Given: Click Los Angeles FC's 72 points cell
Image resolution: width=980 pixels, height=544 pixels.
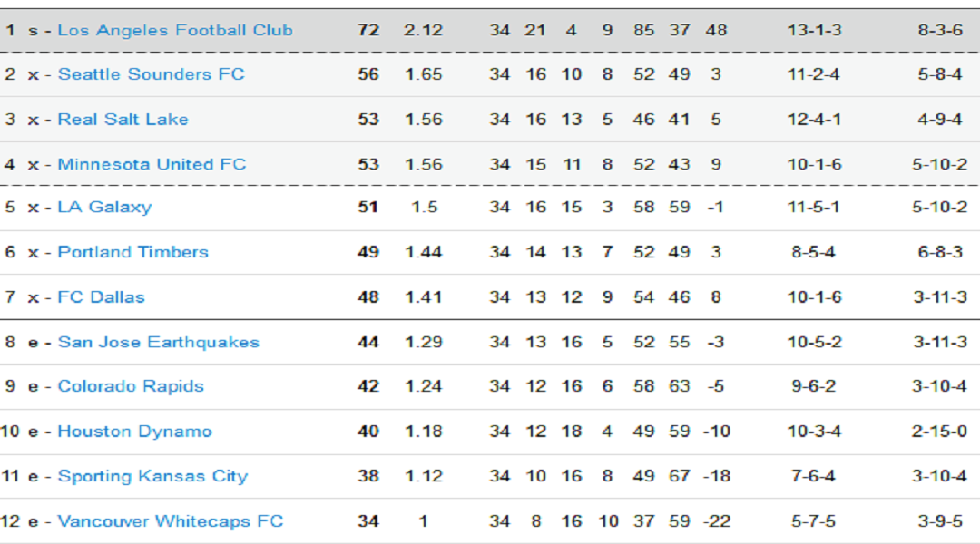Looking at the screenshot, I should click(x=367, y=30).
